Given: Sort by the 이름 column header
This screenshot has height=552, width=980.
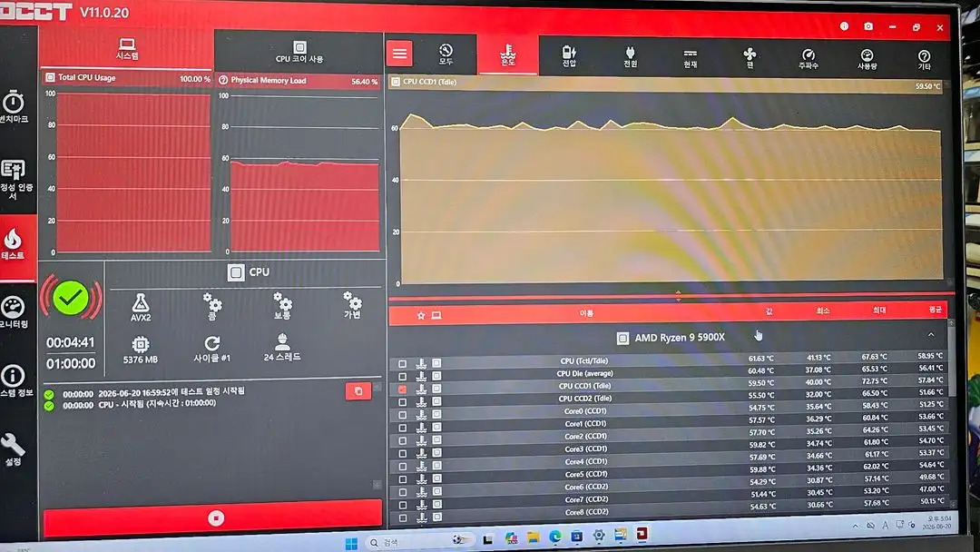Looking at the screenshot, I should click(x=586, y=312).
